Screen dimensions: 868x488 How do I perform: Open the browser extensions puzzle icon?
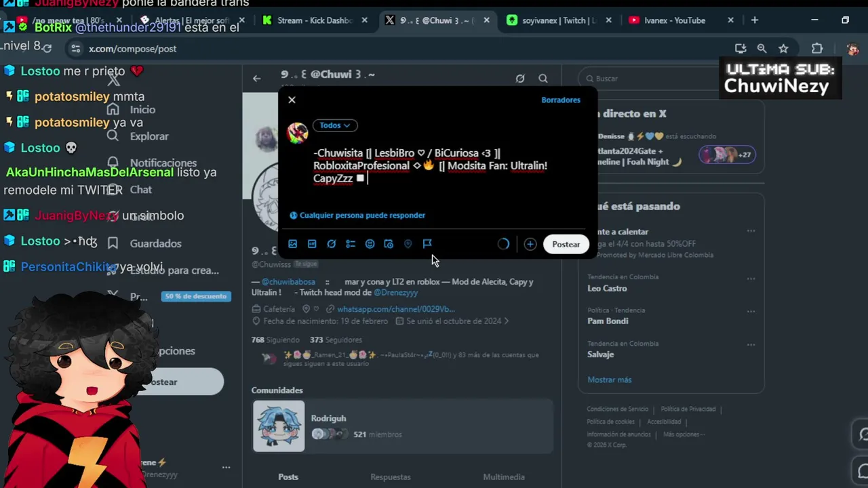[x=817, y=49]
